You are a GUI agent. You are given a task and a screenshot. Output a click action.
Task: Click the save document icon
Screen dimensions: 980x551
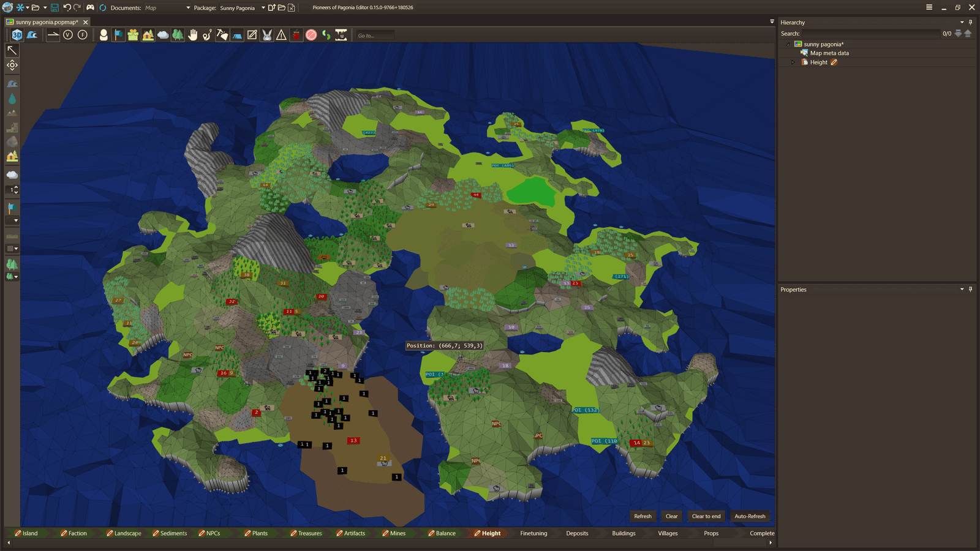pos(55,7)
